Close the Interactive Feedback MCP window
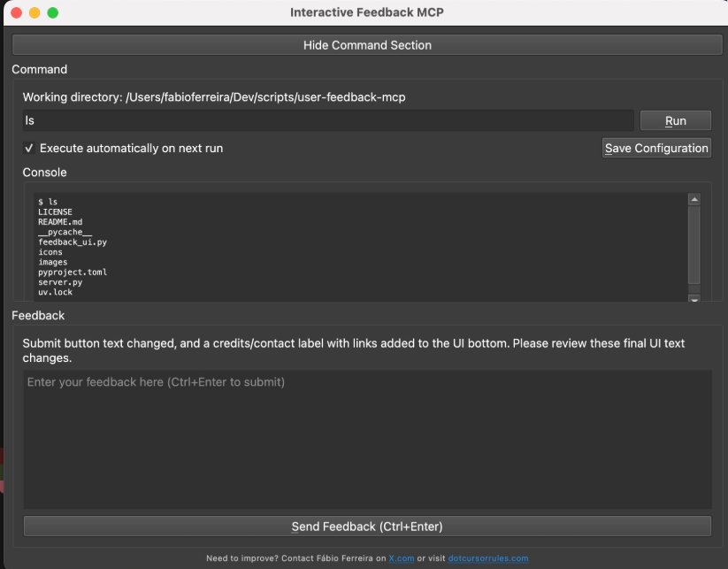 (x=16, y=12)
